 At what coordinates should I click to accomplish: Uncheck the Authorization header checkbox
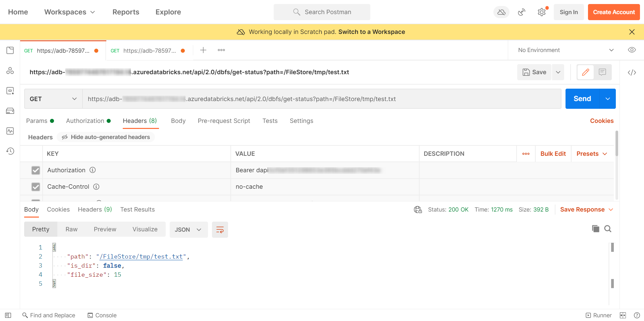click(x=36, y=170)
